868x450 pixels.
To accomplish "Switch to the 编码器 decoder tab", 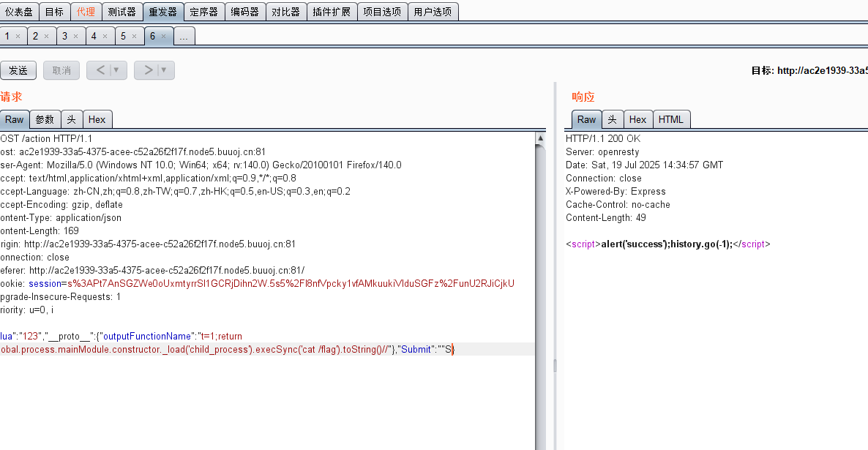I will tap(244, 12).
